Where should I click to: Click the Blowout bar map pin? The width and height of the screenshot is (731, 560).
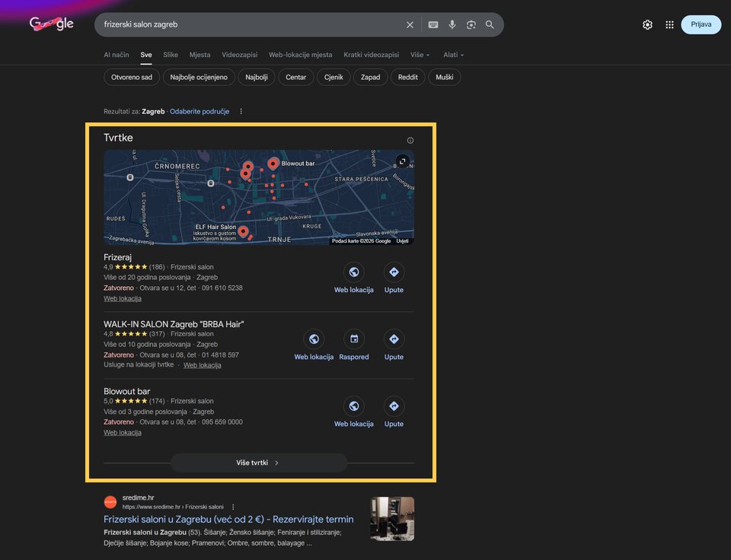click(x=273, y=163)
